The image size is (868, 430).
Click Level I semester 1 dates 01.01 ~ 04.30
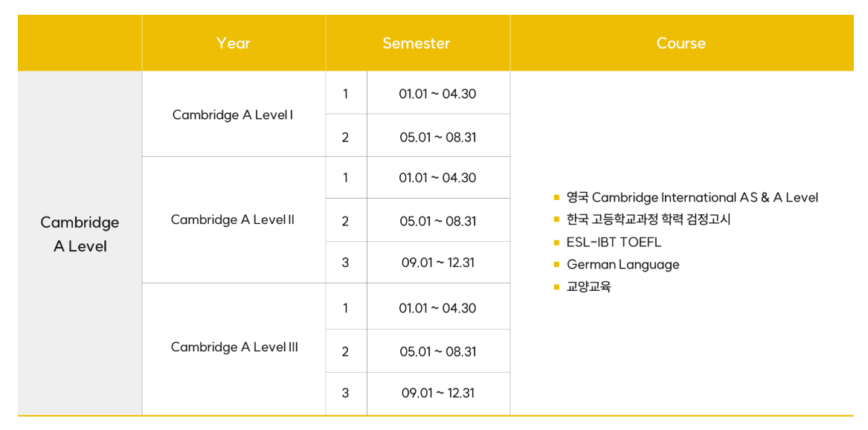pos(437,94)
